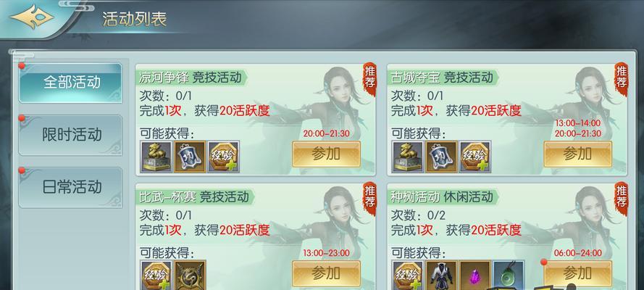This screenshot has width=644, height=290.
Task: Click 参加 for the 古城夺宝 activity
Action: click(577, 154)
